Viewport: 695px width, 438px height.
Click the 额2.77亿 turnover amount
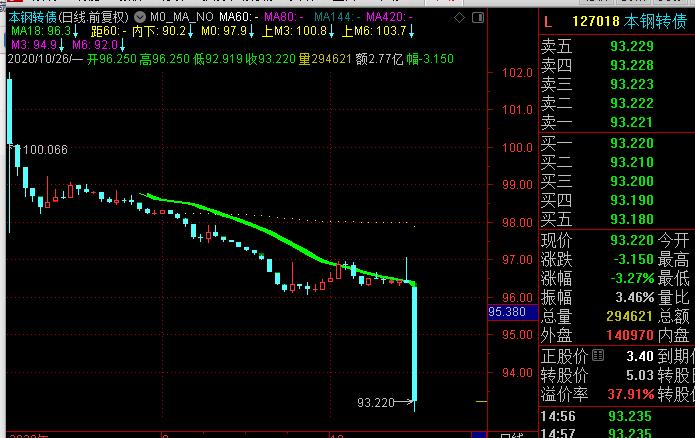point(379,59)
